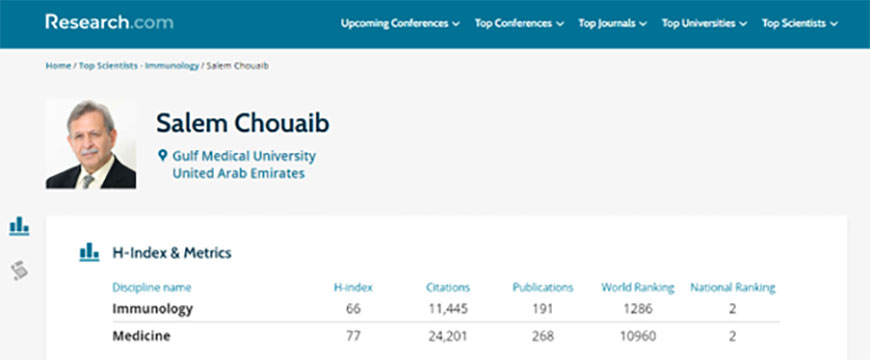Click Immunology H-index value 66
The height and width of the screenshot is (360, 870).
[353, 309]
